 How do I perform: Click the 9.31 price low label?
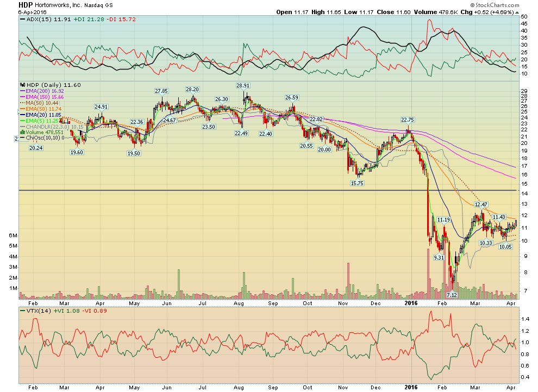pos(439,258)
